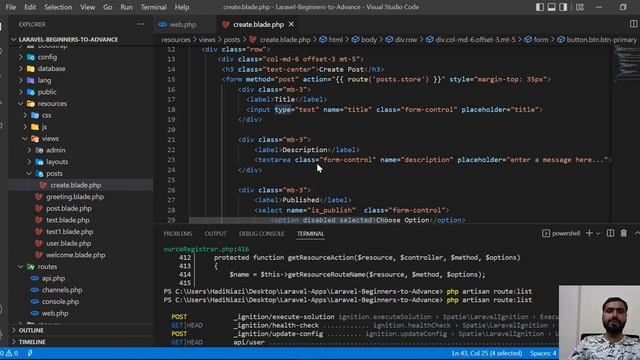Collapse the views folder
The image size is (640, 360).
(x=50, y=139)
